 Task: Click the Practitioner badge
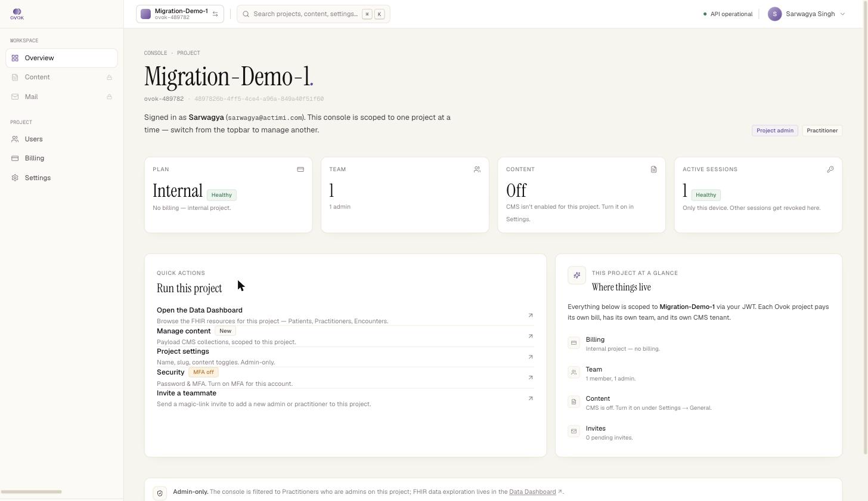click(x=822, y=131)
